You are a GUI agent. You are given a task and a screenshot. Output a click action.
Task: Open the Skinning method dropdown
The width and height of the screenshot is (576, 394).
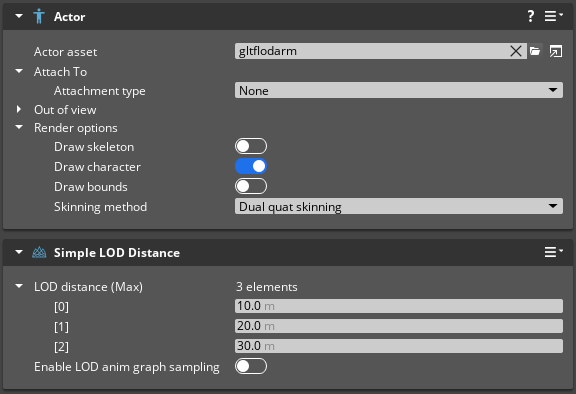pos(399,206)
